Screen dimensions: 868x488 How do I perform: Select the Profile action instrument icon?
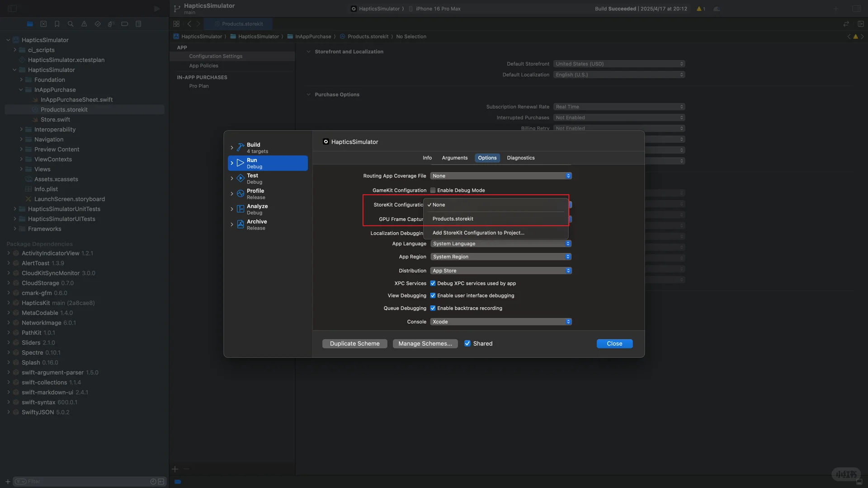click(x=241, y=194)
